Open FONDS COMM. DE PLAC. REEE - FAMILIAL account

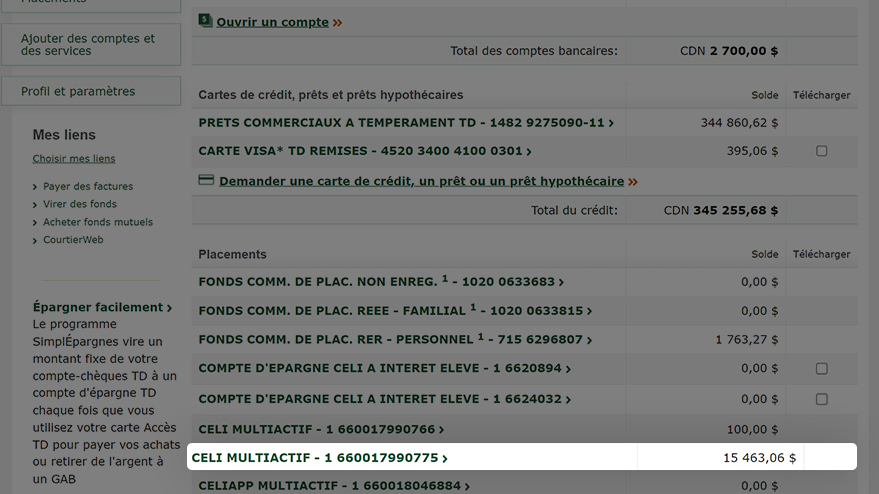coord(395,310)
